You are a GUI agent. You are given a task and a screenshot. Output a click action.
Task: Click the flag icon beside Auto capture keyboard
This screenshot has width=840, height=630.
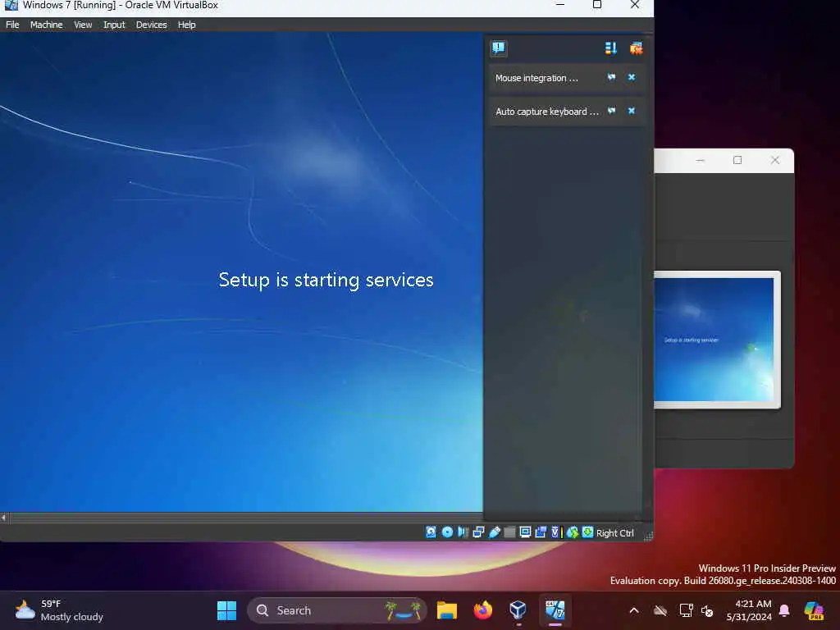click(x=611, y=111)
